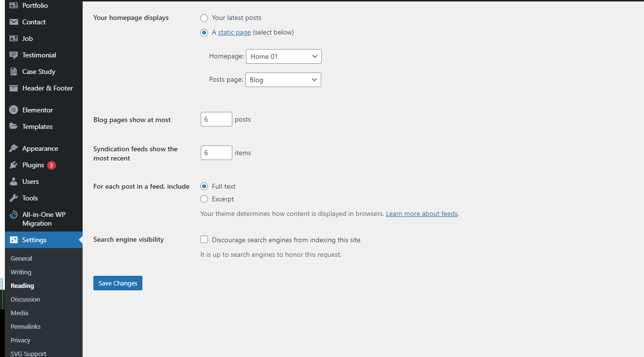This screenshot has height=357, width=644.
Task: Click the All-in-One WP Migration icon
Action: 14,214
